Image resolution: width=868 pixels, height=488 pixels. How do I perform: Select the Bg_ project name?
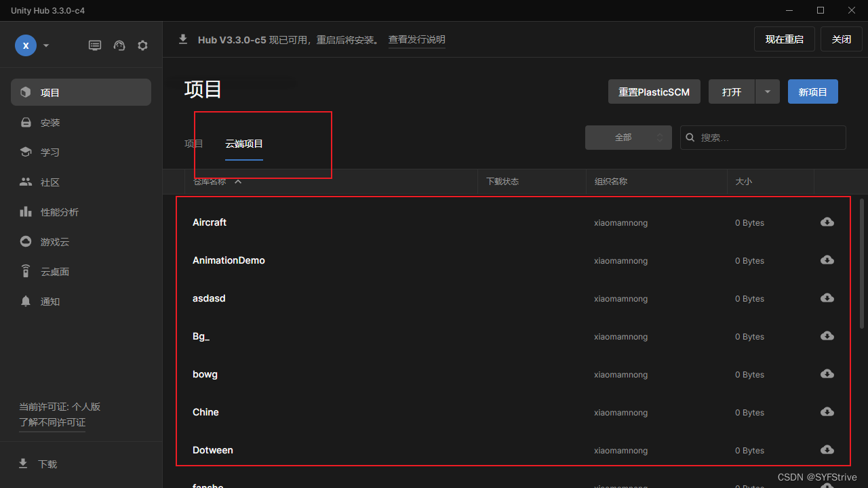(201, 336)
